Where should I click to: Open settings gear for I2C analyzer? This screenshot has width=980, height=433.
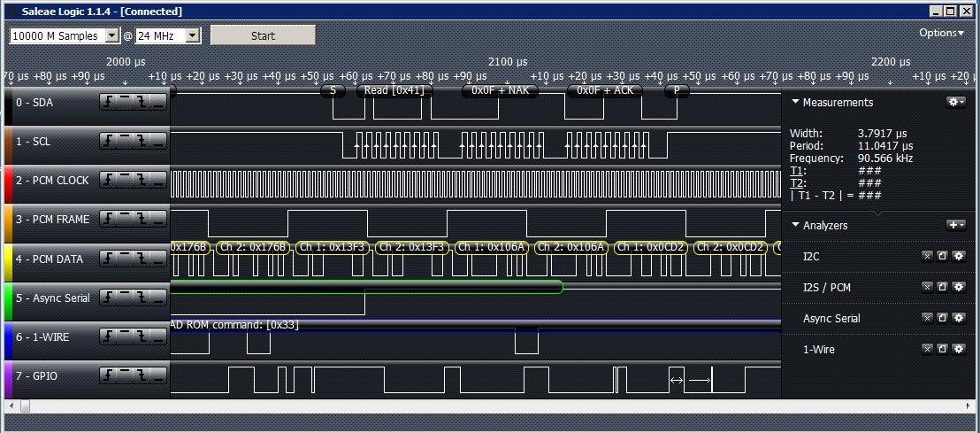(x=959, y=256)
